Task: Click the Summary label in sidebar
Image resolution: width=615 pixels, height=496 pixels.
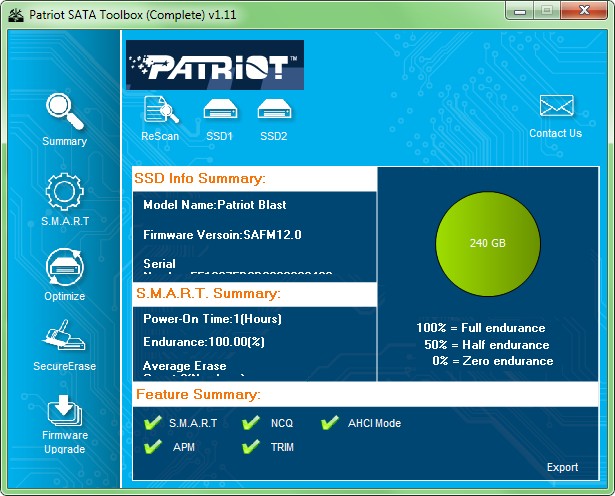Action: coord(65,142)
